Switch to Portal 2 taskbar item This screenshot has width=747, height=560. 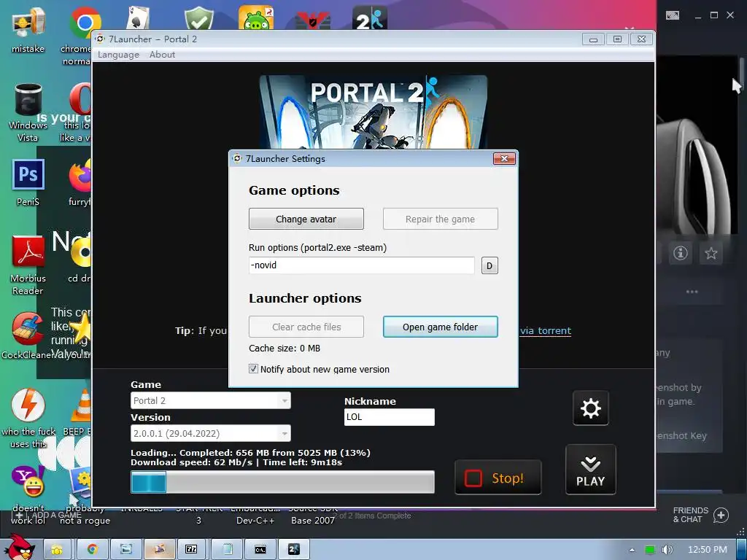(294, 550)
